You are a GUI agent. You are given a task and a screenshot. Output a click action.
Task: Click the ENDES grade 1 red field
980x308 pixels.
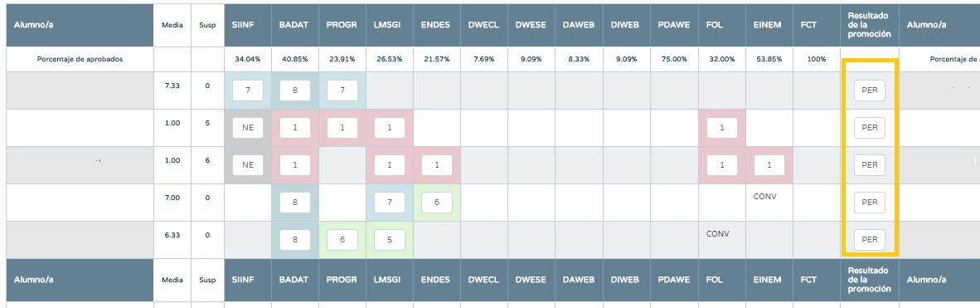point(437,165)
